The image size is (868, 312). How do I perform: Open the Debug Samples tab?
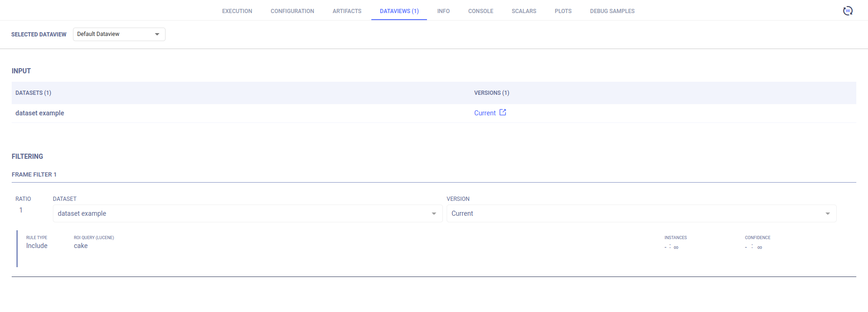tap(612, 11)
